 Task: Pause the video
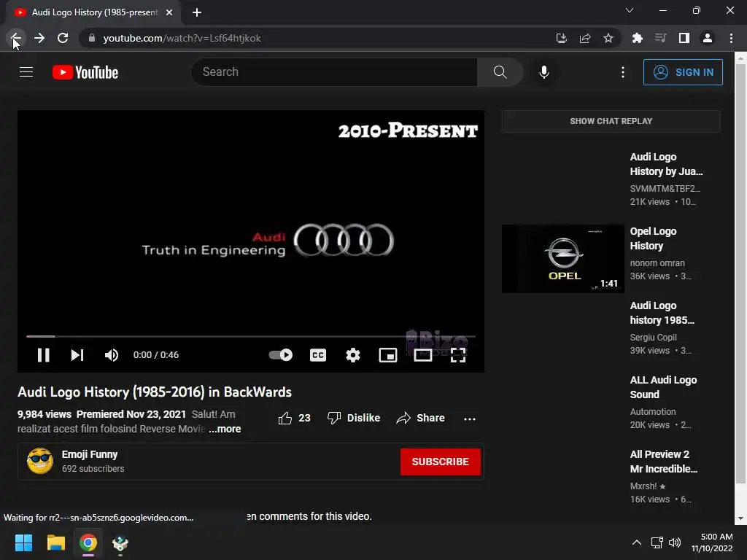pyautogui.click(x=43, y=355)
